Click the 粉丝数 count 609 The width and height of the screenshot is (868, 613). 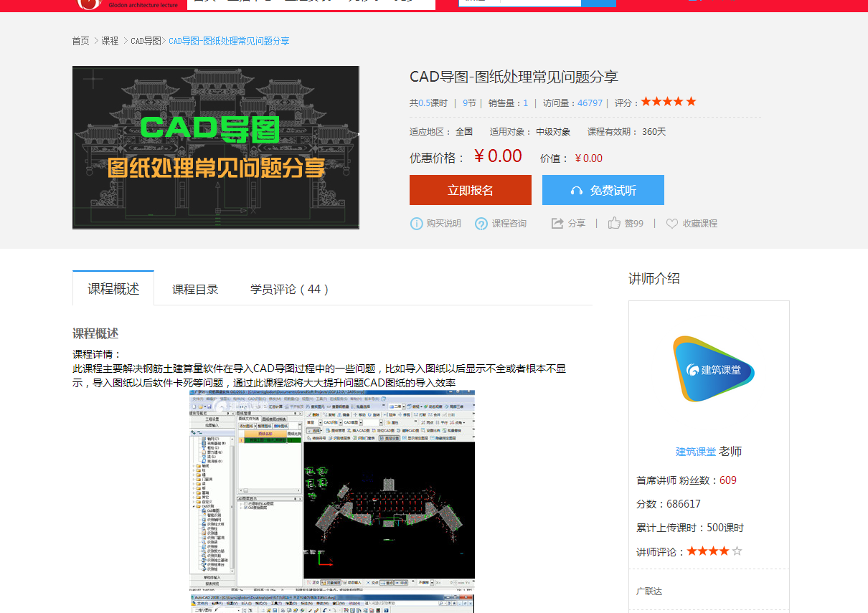[728, 480]
